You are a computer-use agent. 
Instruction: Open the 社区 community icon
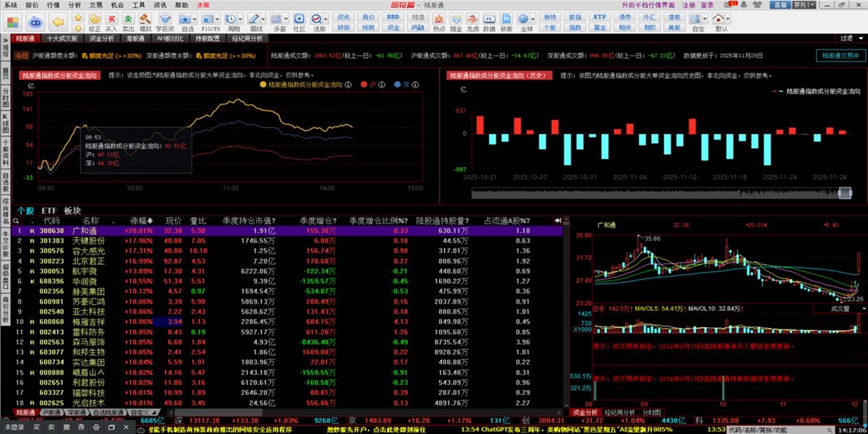coord(299,21)
